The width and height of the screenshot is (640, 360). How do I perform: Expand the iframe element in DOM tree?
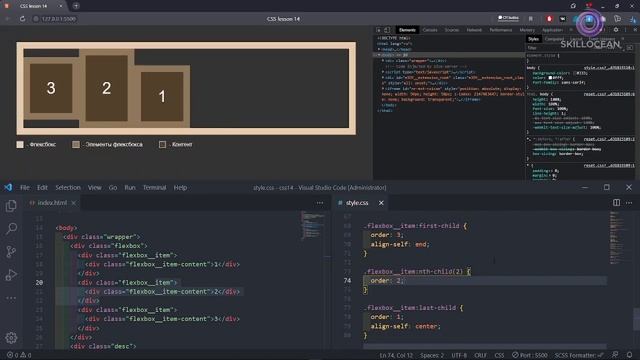383,89
